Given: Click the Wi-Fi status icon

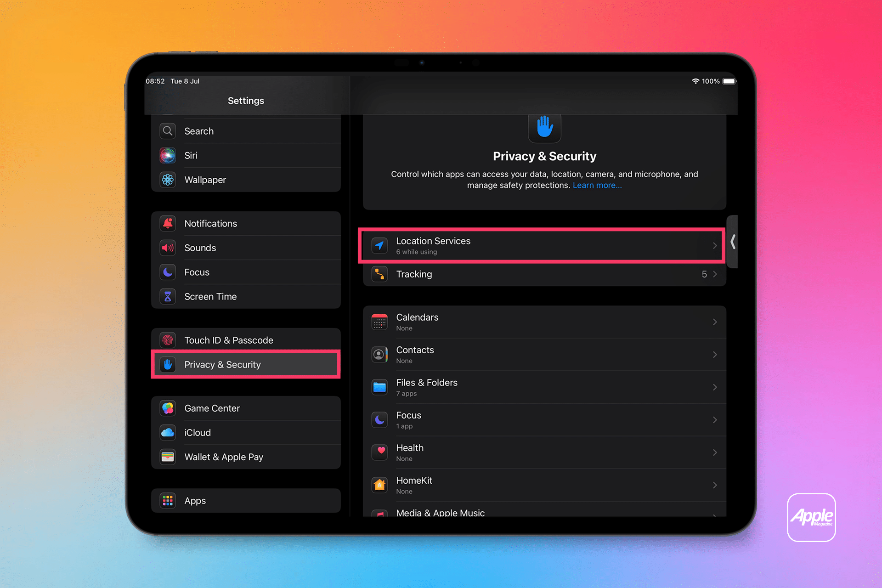Looking at the screenshot, I should pos(695,81).
